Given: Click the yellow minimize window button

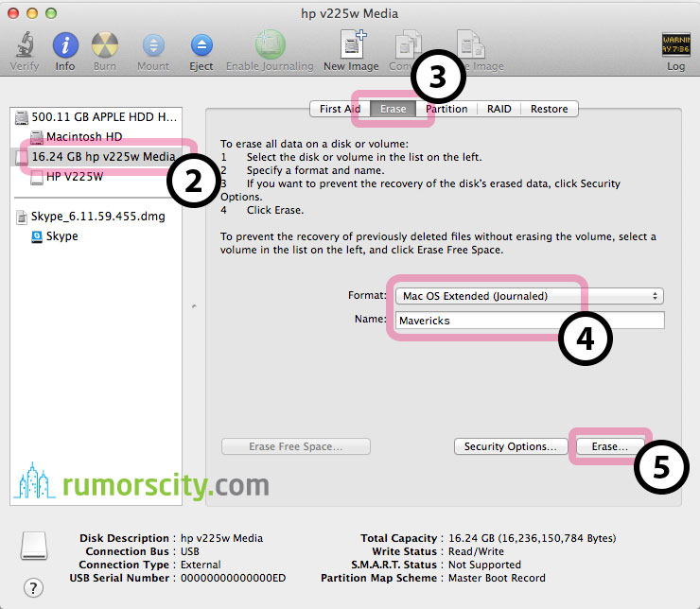Looking at the screenshot, I should click(x=32, y=13).
